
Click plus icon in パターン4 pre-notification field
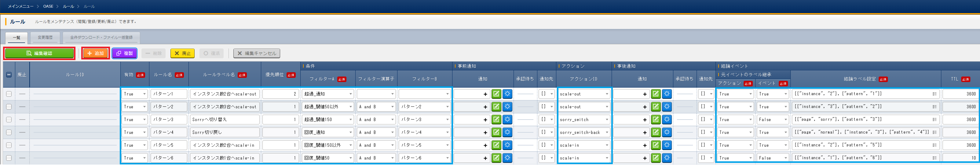[485, 133]
